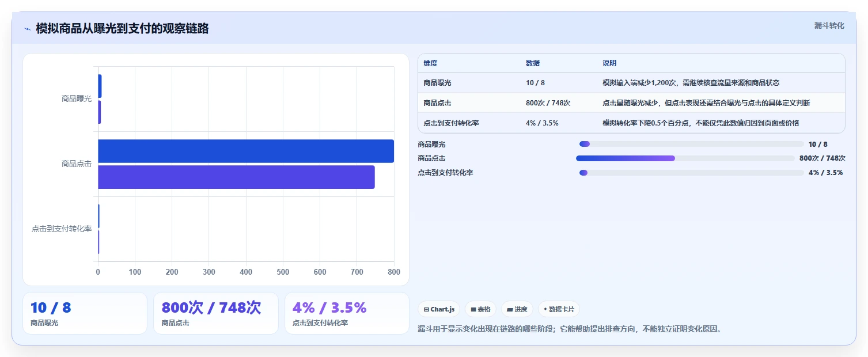Open the 4% / 3.5% conversion rate data card
The width and height of the screenshot is (868, 357).
[x=347, y=313]
